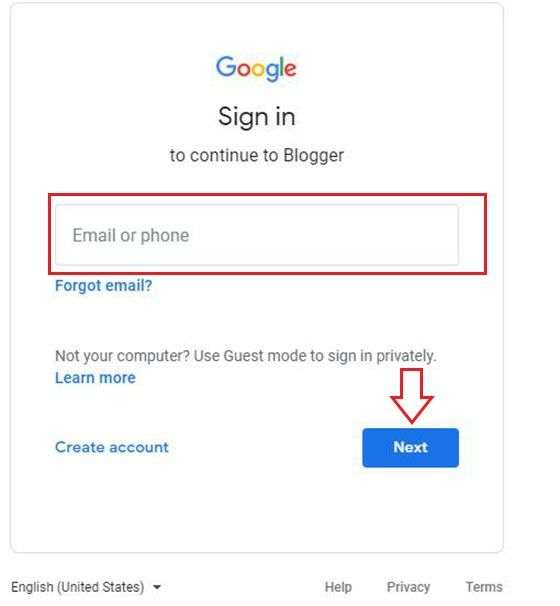Viewport: 560px width, 606px height.
Task: Open the Help link in the footer
Action: coord(338,587)
